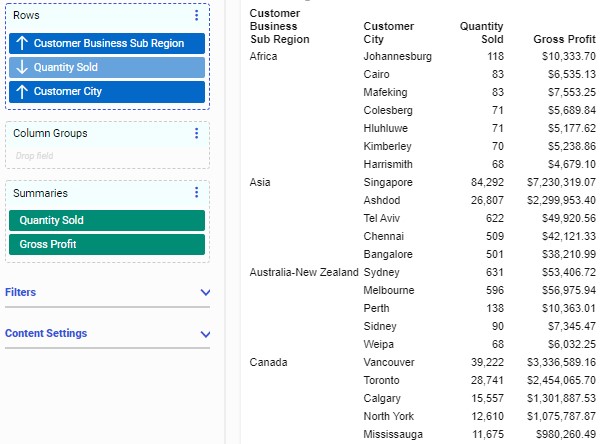
Task: Expand the Filters section chevron
Action: pyautogui.click(x=205, y=293)
